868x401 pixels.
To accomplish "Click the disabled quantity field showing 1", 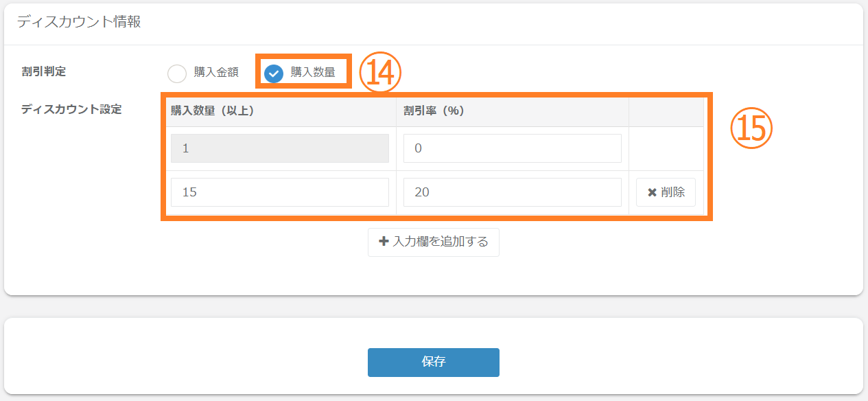I will 280,148.
